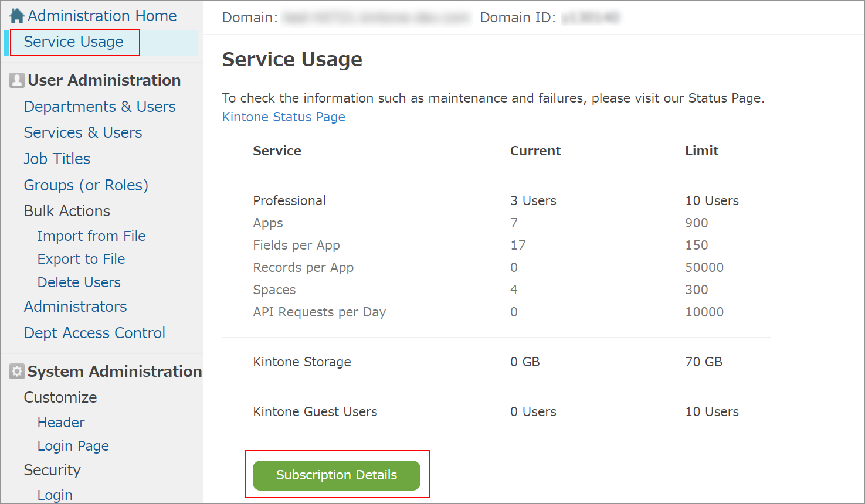
Task: Go to Job Titles settings
Action: [x=56, y=158]
